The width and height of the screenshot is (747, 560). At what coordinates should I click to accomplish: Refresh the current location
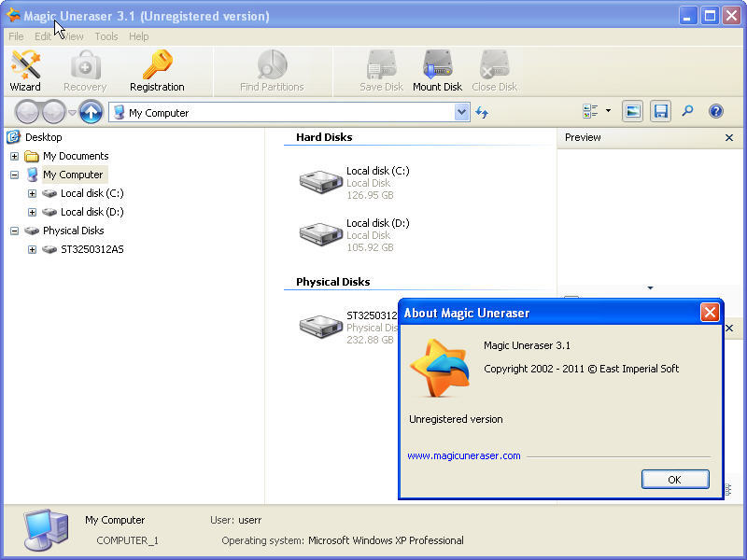point(482,113)
